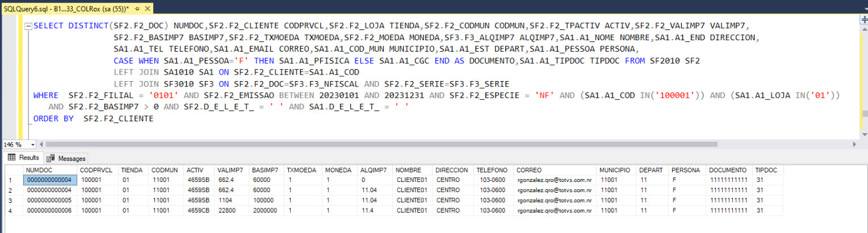Image resolution: width=868 pixels, height=233 pixels.
Task: Click BASIMP7 cell 100000
Action: (267, 201)
